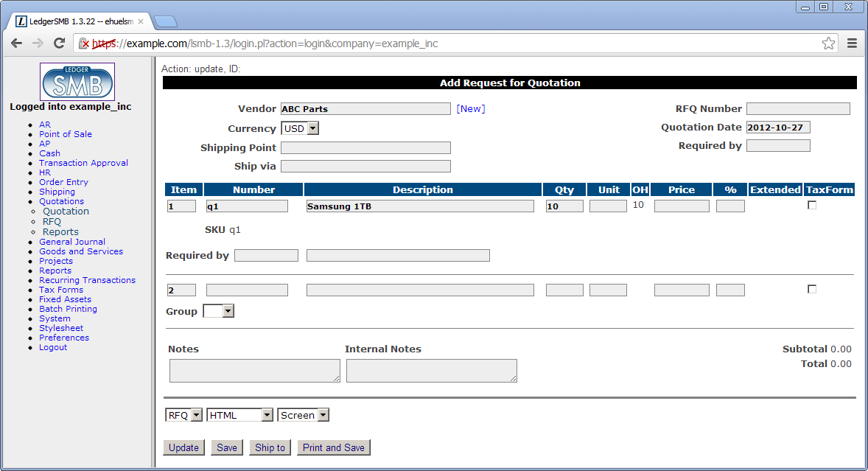
Task: Click the Notes text area
Action: [x=255, y=371]
